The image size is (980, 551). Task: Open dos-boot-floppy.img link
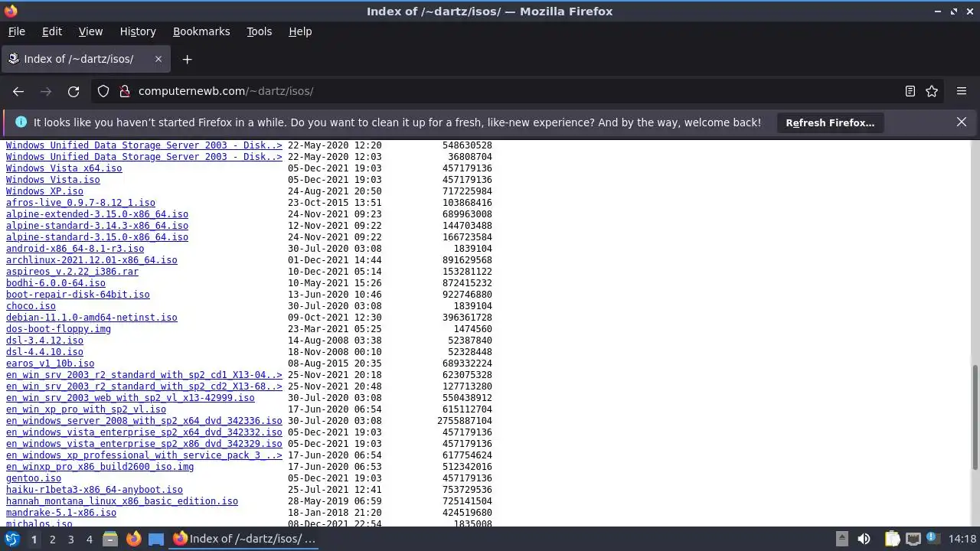point(58,329)
